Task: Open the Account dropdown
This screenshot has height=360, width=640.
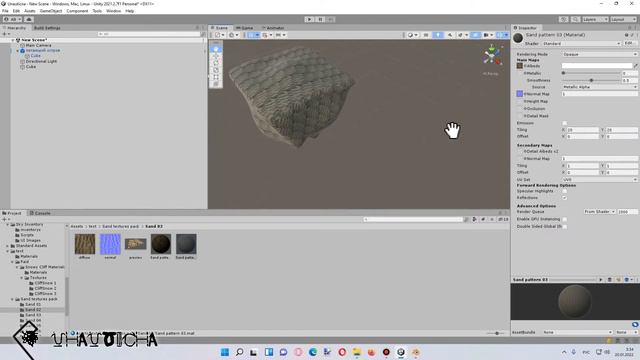Action: coord(12,19)
